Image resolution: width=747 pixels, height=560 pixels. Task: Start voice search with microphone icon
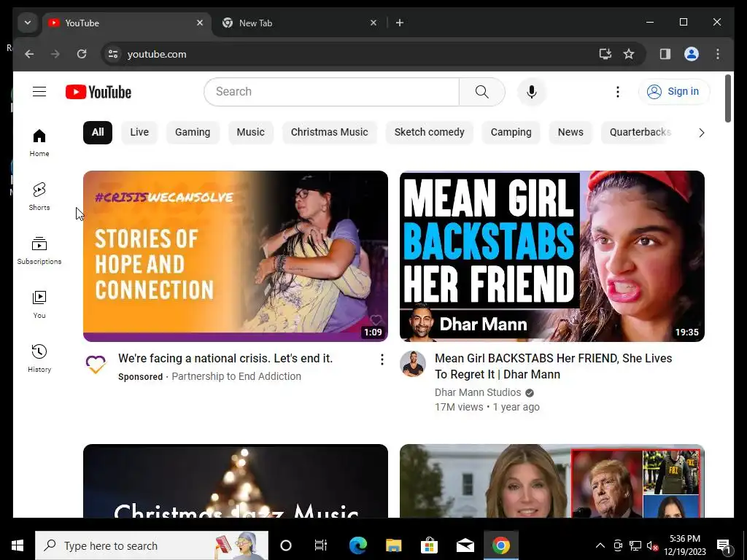[x=532, y=92]
